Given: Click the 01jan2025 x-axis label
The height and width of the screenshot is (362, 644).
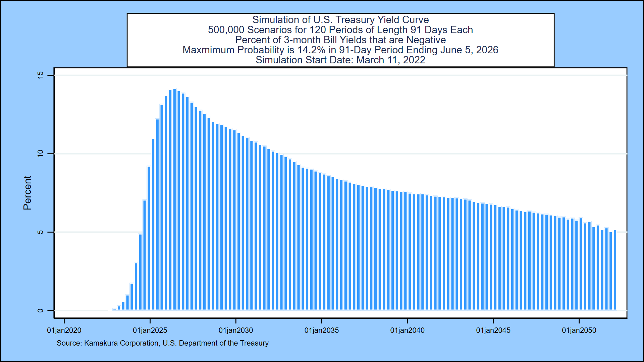Looking at the screenshot, I should click(x=150, y=330).
